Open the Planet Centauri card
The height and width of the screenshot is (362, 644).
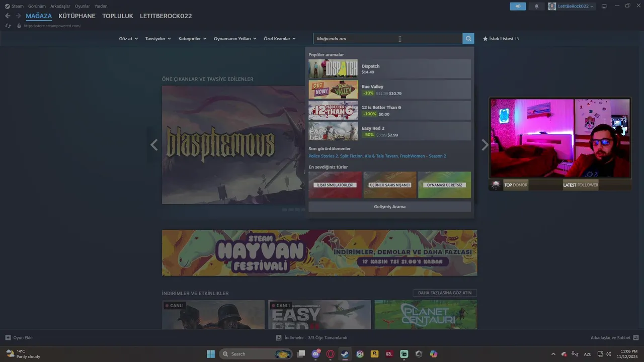[x=426, y=315]
